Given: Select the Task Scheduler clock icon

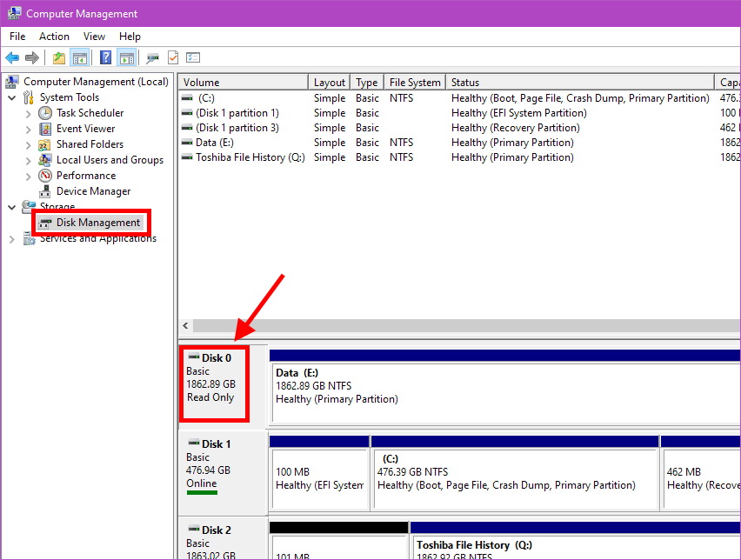Looking at the screenshot, I should 44,112.
